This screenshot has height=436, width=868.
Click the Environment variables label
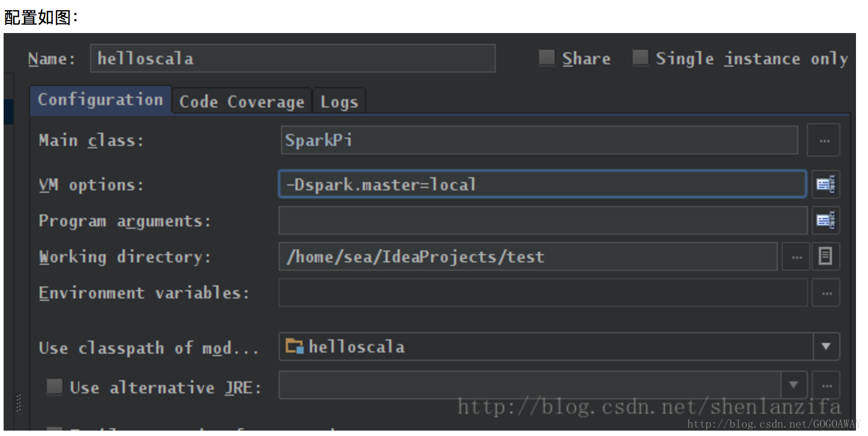coord(144,293)
